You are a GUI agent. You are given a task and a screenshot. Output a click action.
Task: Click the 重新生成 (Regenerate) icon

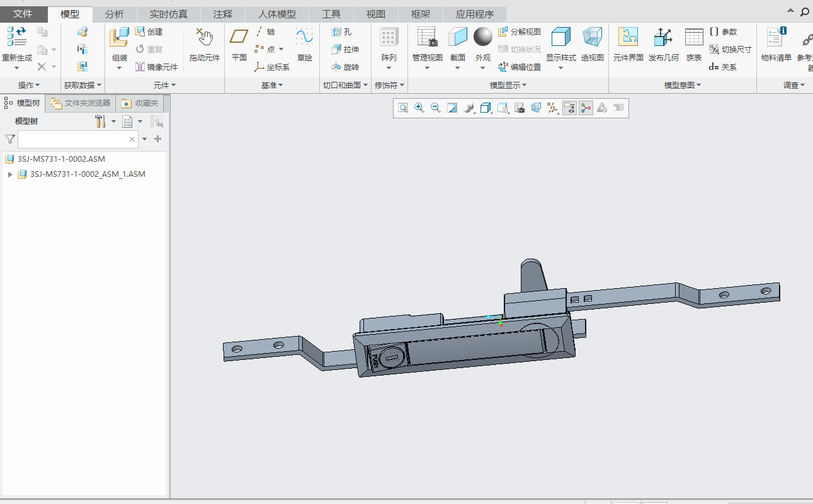tap(17, 36)
